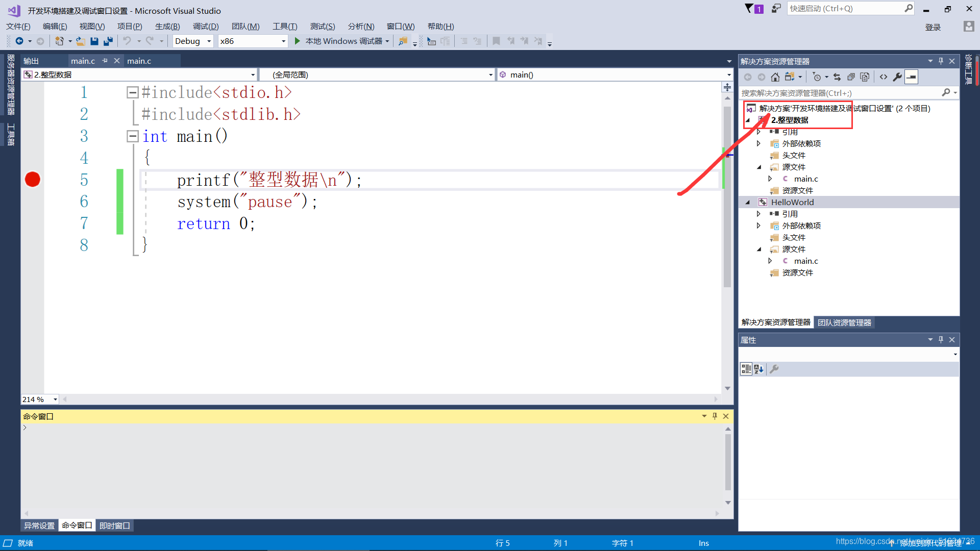Open the 生成(B) menu
The width and height of the screenshot is (980, 551).
point(168,27)
